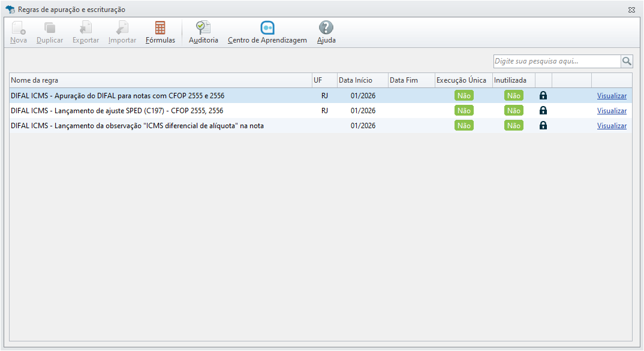Sort by the UF column header
The image size is (644, 351).
coord(324,80)
